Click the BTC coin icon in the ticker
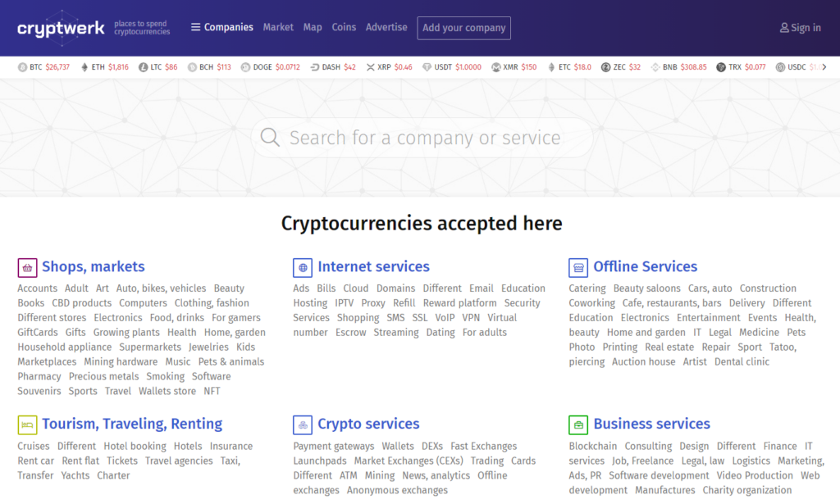Screen dimensions: 840x504 tap(22, 67)
